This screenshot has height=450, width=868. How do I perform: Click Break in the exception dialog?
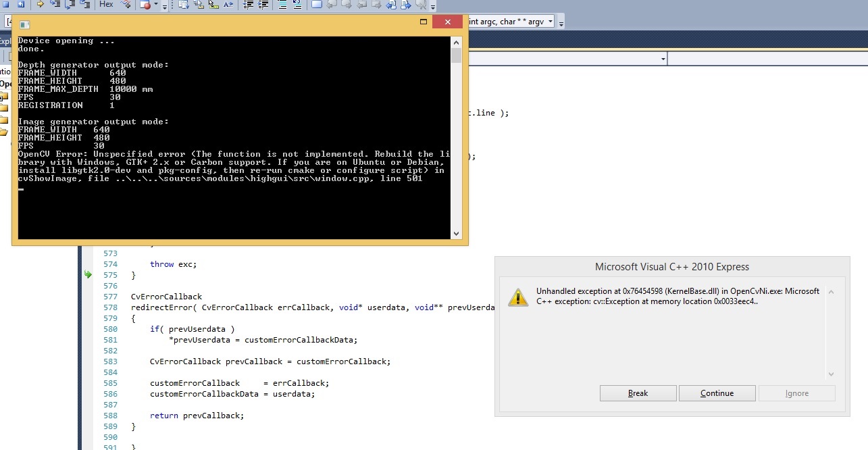pos(638,393)
